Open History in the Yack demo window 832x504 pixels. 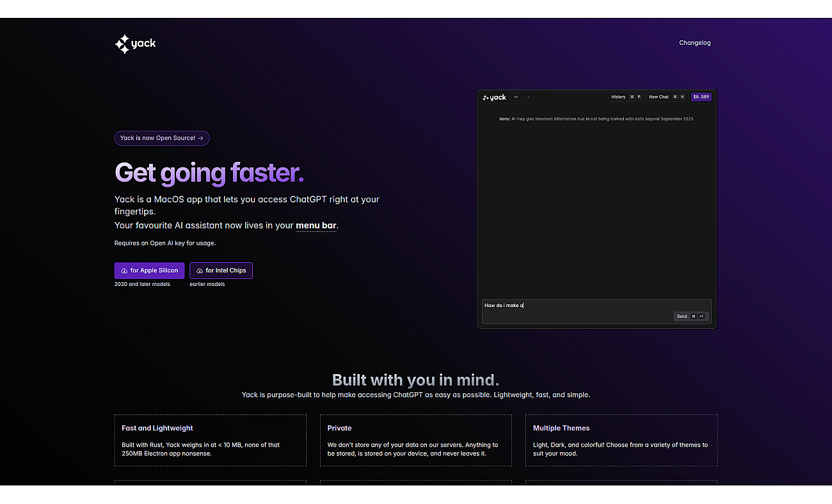point(626,97)
